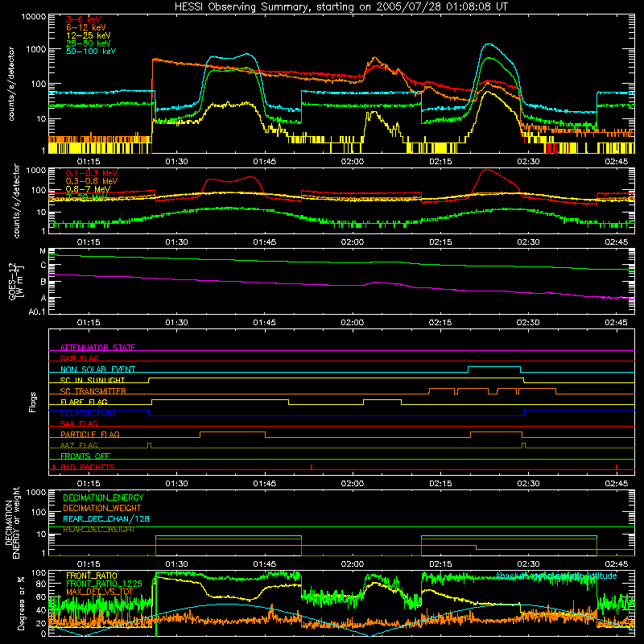Click the DECIMATION_WEIGHT legend label
This screenshot has height=644, width=644.
(102, 508)
